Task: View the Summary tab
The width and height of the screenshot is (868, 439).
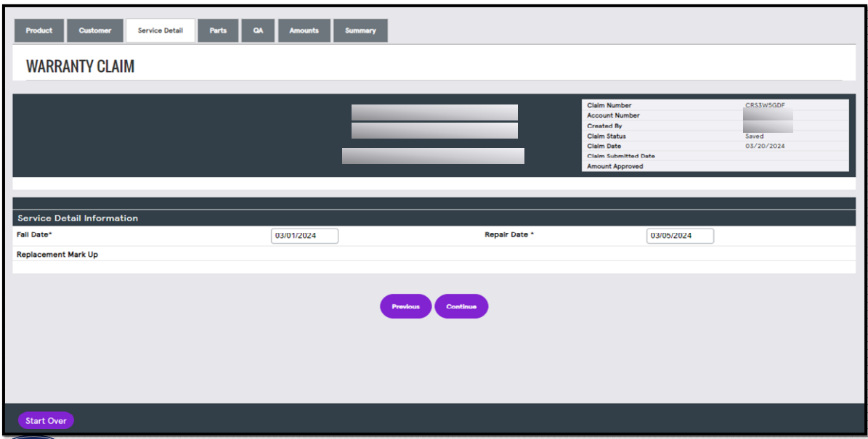Action: (360, 30)
